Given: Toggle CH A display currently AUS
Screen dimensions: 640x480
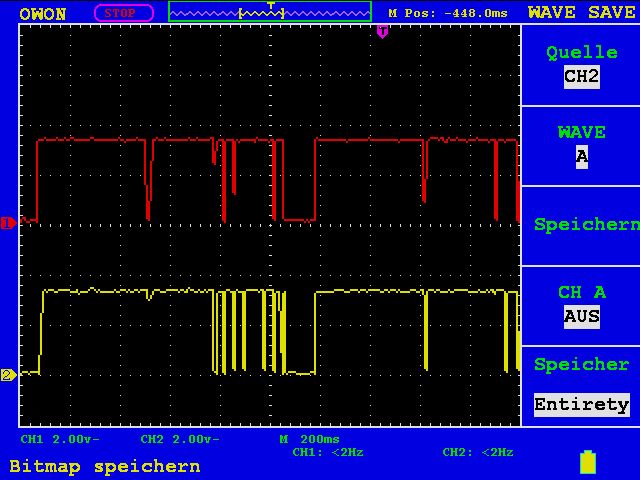Looking at the screenshot, I should pyautogui.click(x=581, y=305).
